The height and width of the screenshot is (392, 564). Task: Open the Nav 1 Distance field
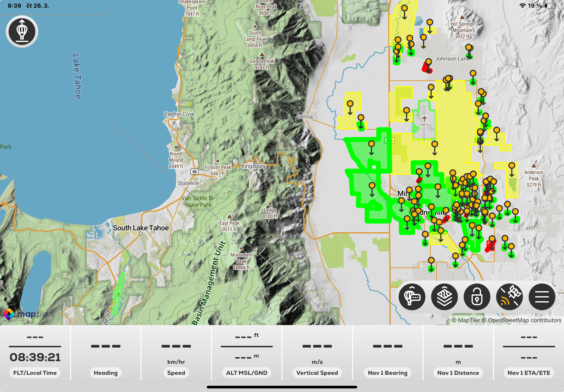[x=458, y=373]
